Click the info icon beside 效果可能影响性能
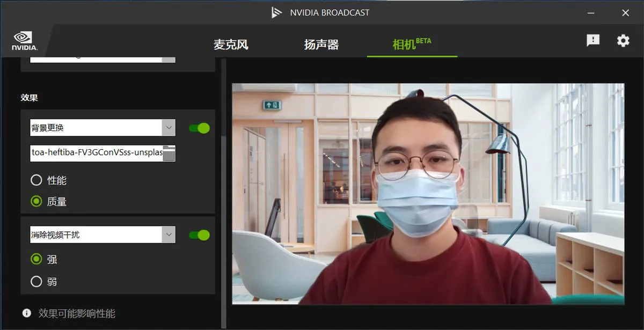This screenshot has width=644, height=330. pos(26,313)
